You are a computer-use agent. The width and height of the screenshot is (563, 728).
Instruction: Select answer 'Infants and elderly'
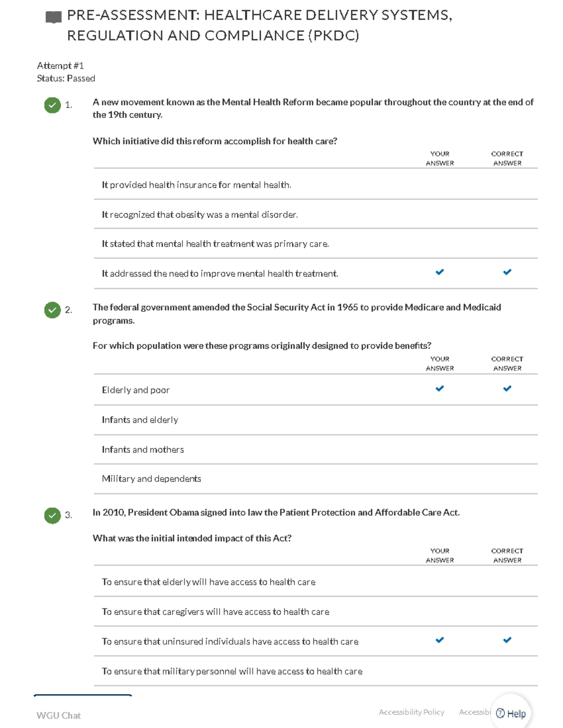[316, 420]
